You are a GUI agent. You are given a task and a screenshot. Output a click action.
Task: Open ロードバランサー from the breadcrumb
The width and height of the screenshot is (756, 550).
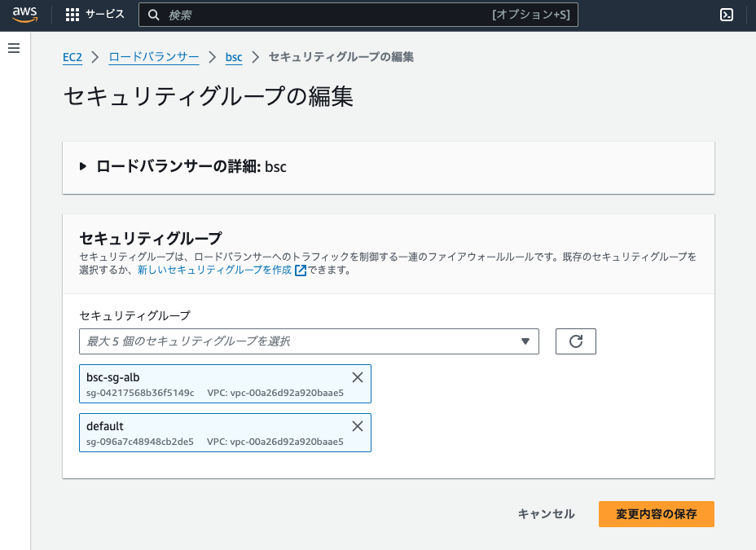pyautogui.click(x=153, y=57)
